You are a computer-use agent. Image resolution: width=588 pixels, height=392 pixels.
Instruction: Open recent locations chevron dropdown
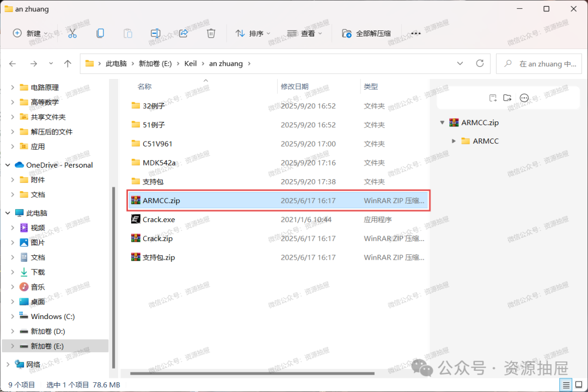click(51, 63)
